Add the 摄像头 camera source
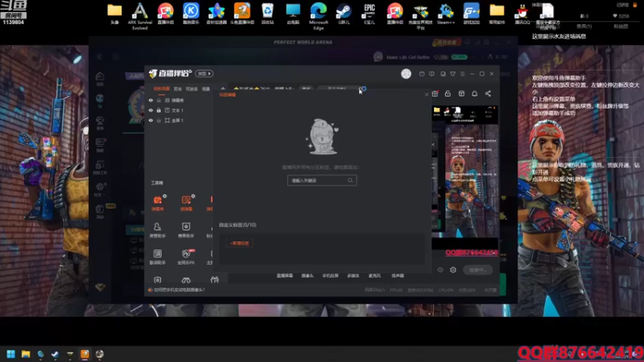The image size is (644, 362). pos(308,276)
